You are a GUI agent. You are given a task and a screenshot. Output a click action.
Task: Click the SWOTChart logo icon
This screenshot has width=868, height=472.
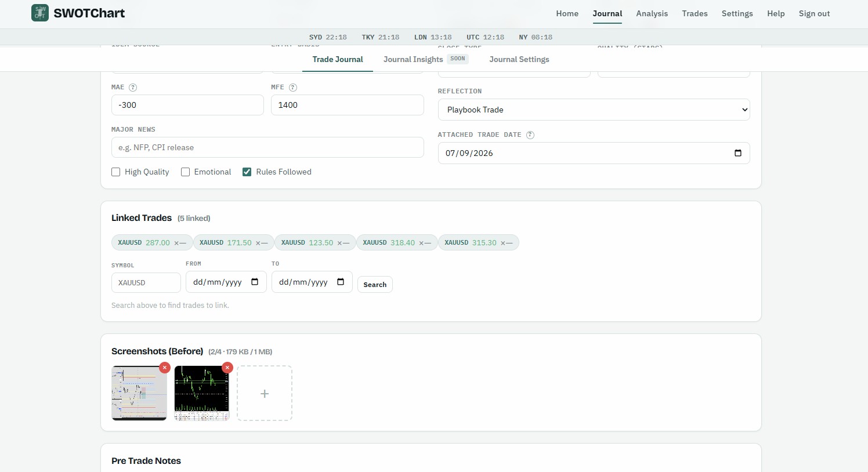40,13
